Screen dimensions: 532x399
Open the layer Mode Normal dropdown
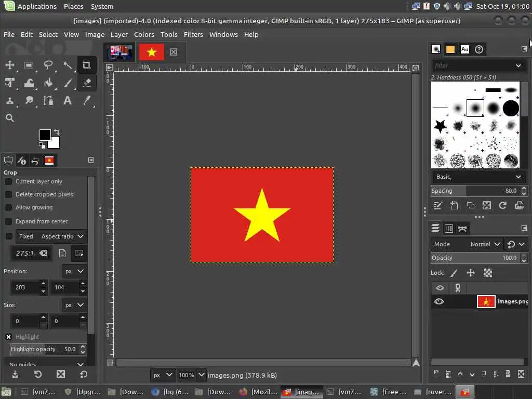tap(467, 244)
